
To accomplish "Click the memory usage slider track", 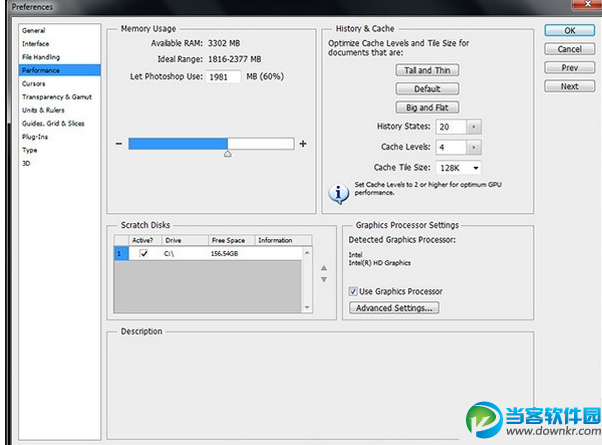I will coord(211,144).
